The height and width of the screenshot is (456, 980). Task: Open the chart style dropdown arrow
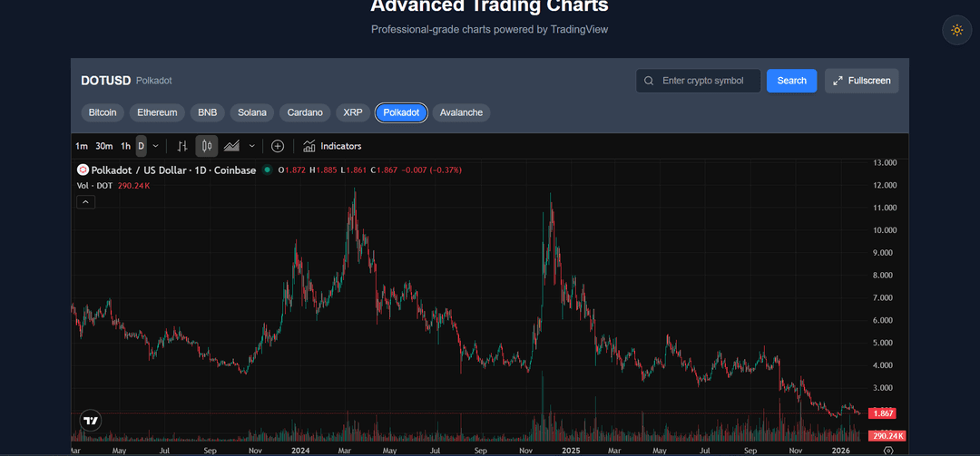point(252,146)
